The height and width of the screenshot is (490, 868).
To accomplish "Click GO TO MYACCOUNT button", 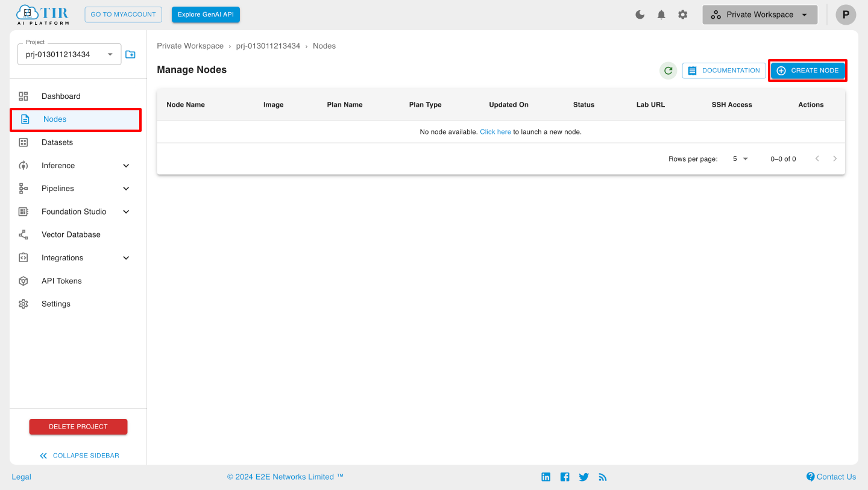I will (x=123, y=14).
